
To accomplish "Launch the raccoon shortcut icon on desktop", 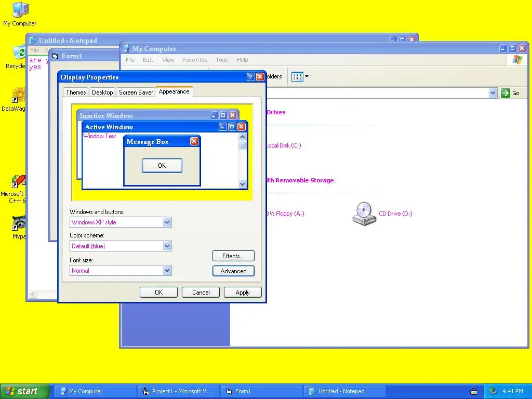I will pyautogui.click(x=19, y=223).
